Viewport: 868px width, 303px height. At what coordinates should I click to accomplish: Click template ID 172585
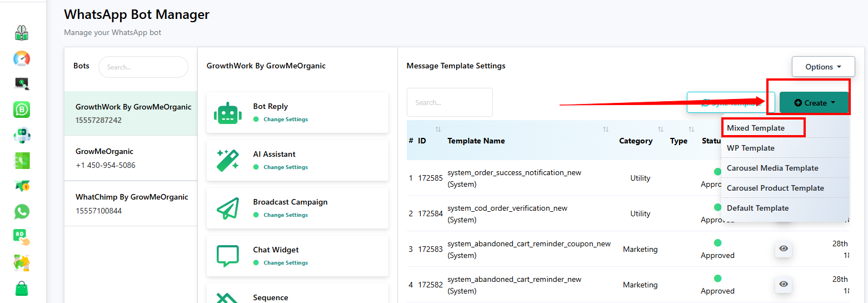(x=430, y=178)
